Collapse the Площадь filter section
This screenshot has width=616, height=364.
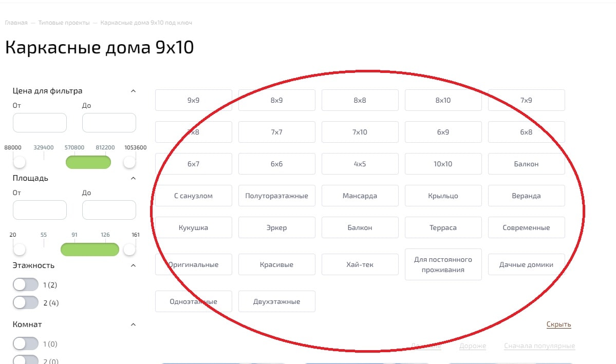coord(133,178)
